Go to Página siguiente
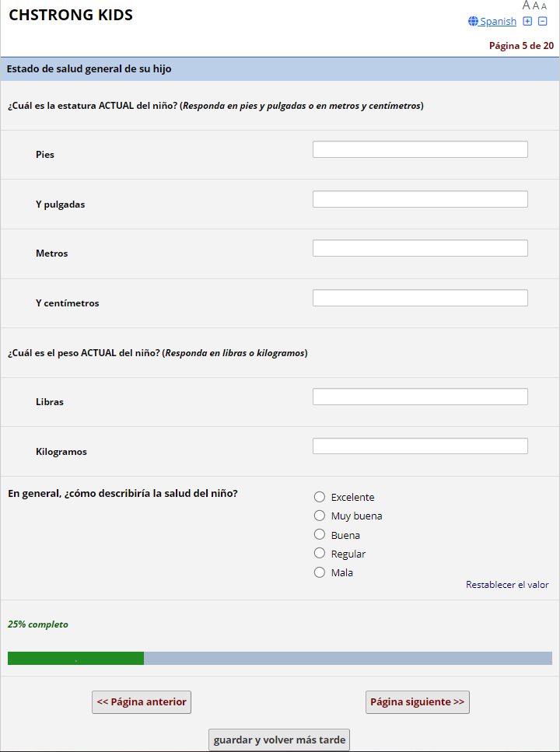The height and width of the screenshot is (752, 560). 417,702
